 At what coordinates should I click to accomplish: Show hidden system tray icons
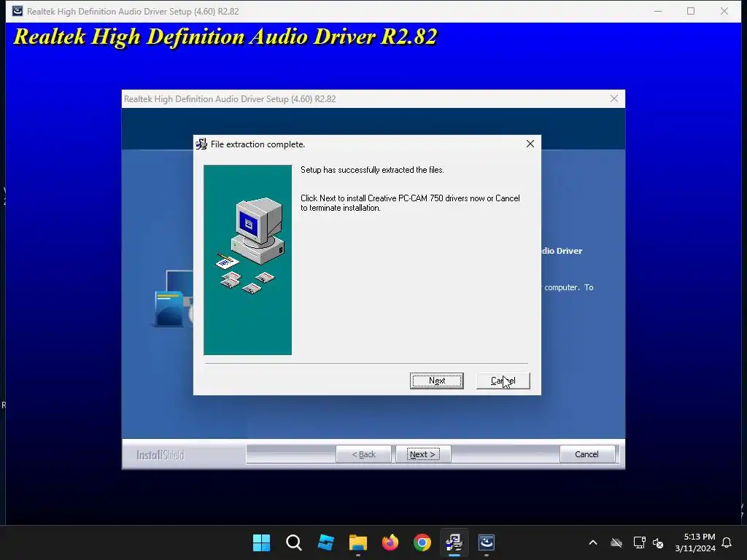pyautogui.click(x=593, y=542)
